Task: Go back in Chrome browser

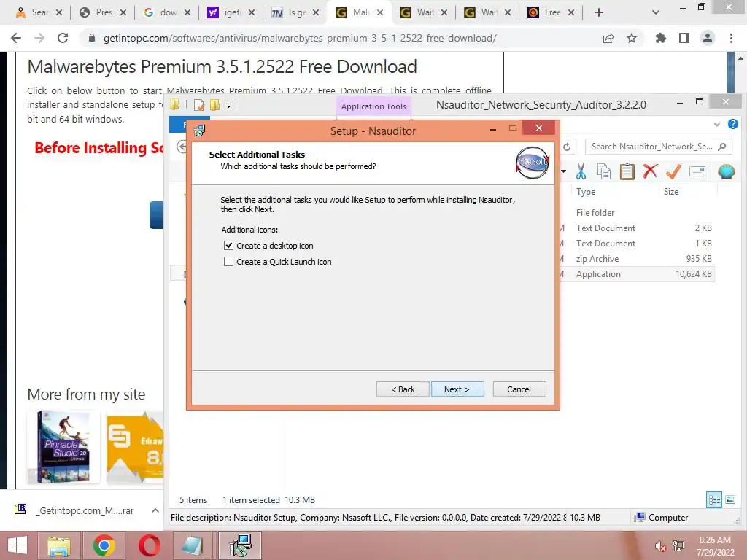Action: pyautogui.click(x=16, y=38)
